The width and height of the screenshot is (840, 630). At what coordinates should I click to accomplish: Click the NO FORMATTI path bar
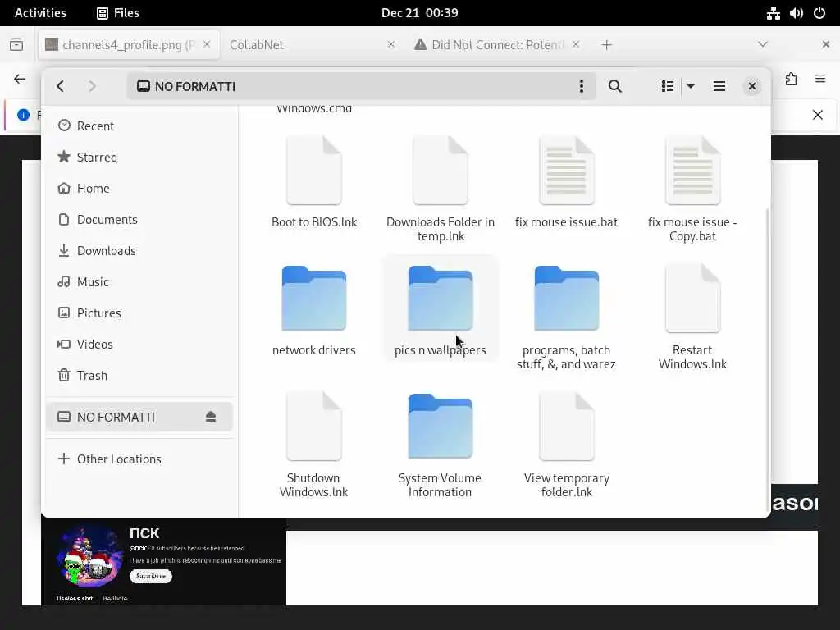tap(362, 86)
